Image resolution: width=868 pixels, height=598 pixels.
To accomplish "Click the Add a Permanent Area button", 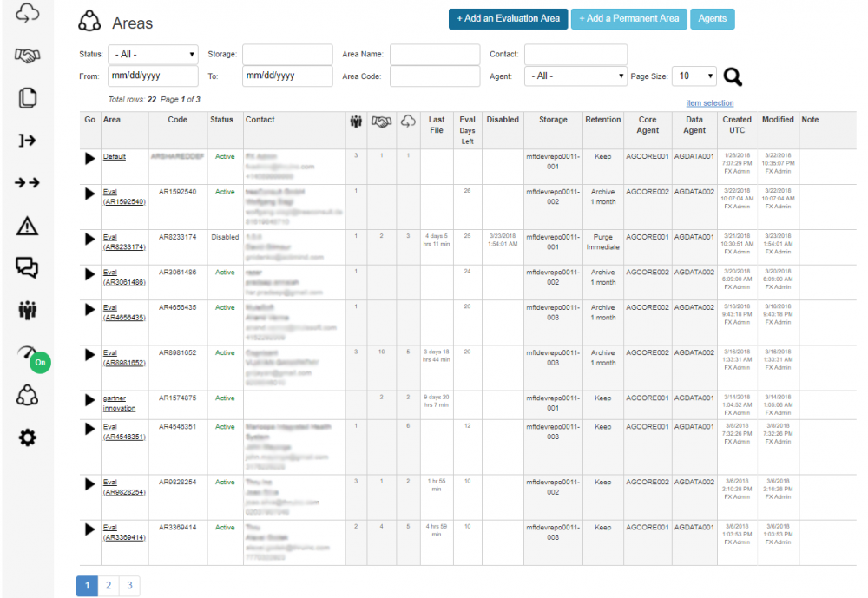I will tap(628, 18).
